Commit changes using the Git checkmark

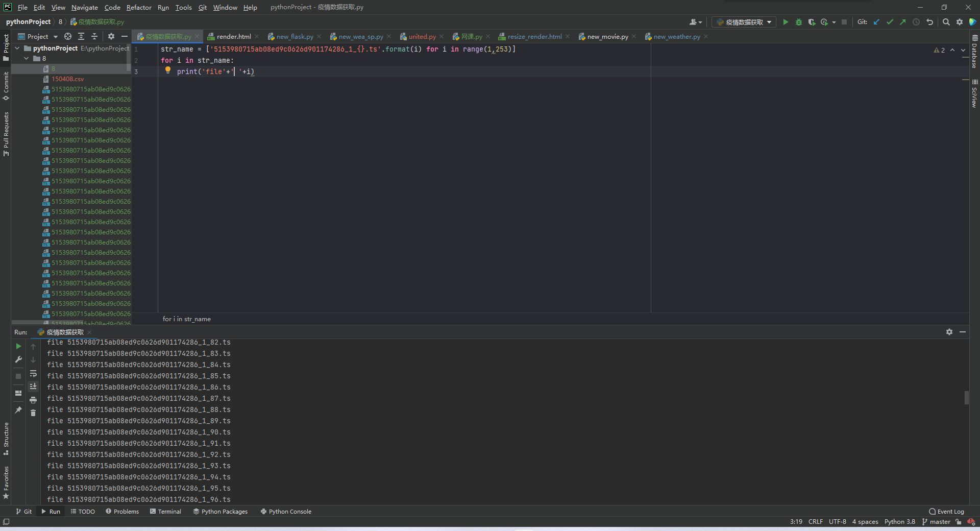tap(890, 22)
